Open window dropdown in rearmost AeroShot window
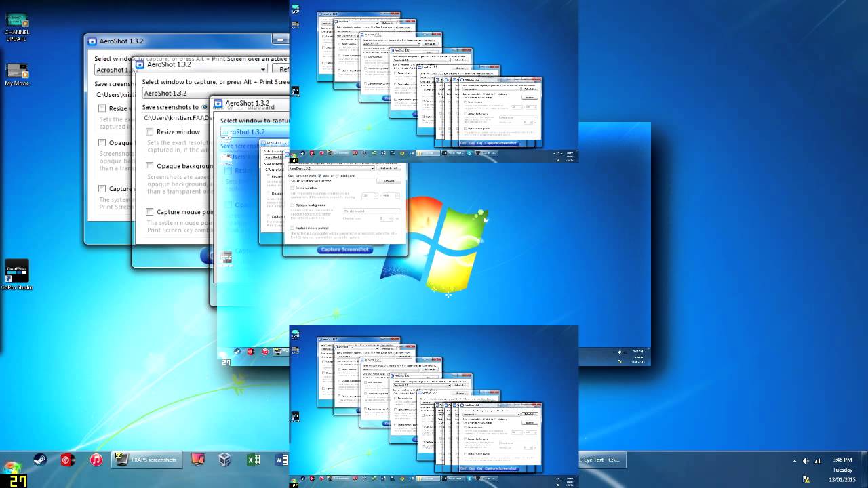 click(181, 70)
